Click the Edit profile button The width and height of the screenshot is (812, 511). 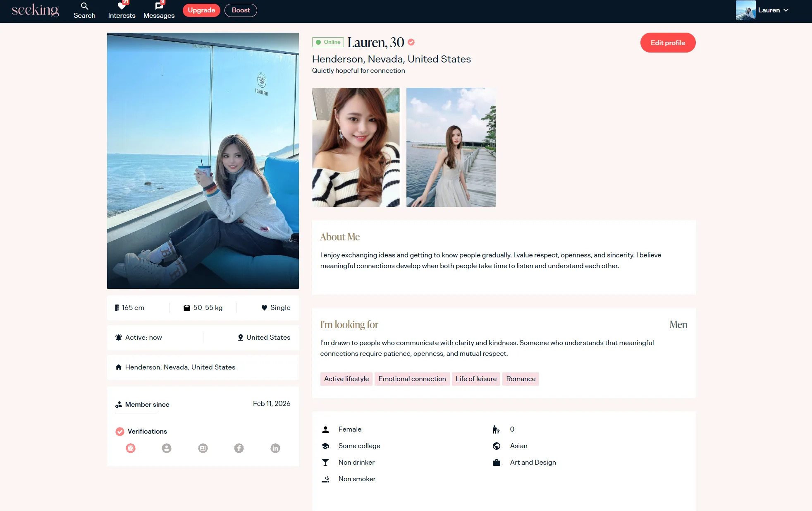pos(668,43)
